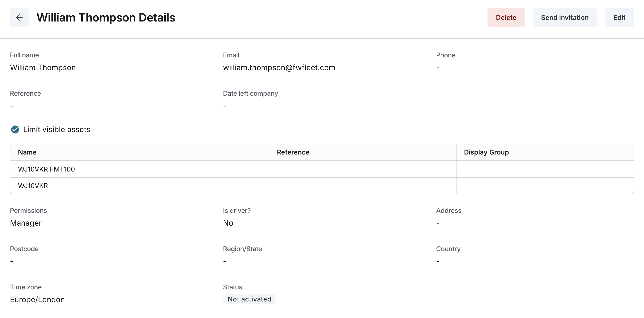Open the Edit user button
This screenshot has height=318, width=644.
pyautogui.click(x=619, y=17)
